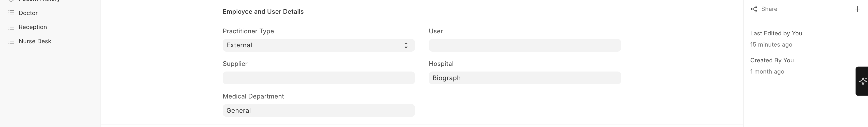Click the Share icon in the sidebar
Image resolution: width=868 pixels, height=127 pixels.
tap(754, 9)
